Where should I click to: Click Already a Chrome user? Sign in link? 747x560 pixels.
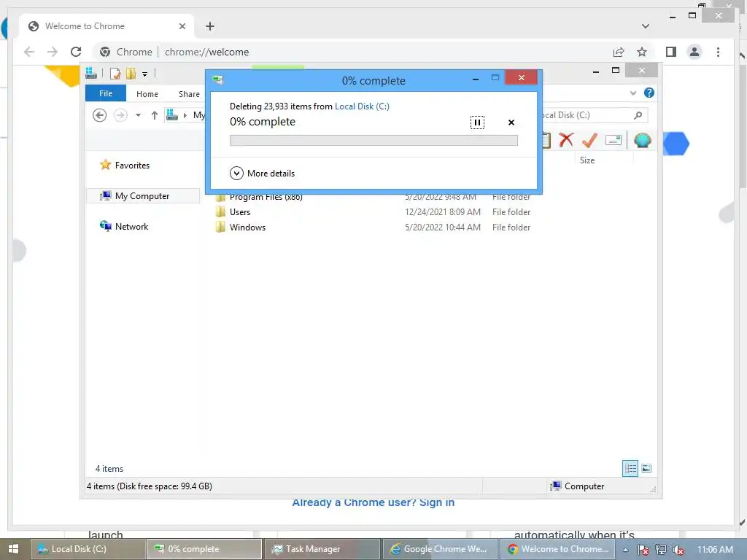click(x=373, y=502)
